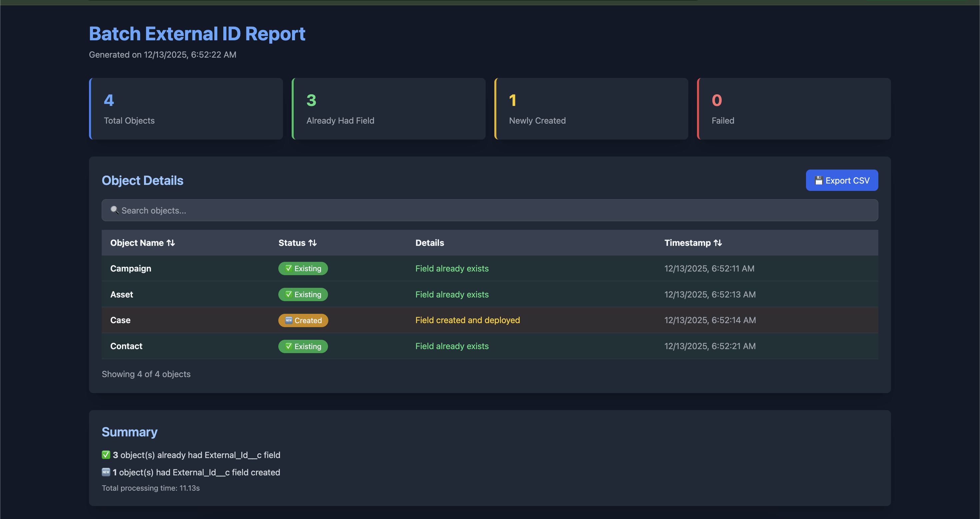The height and width of the screenshot is (519, 980).
Task: Click the magnifying glass icon in the search bar
Action: point(115,210)
